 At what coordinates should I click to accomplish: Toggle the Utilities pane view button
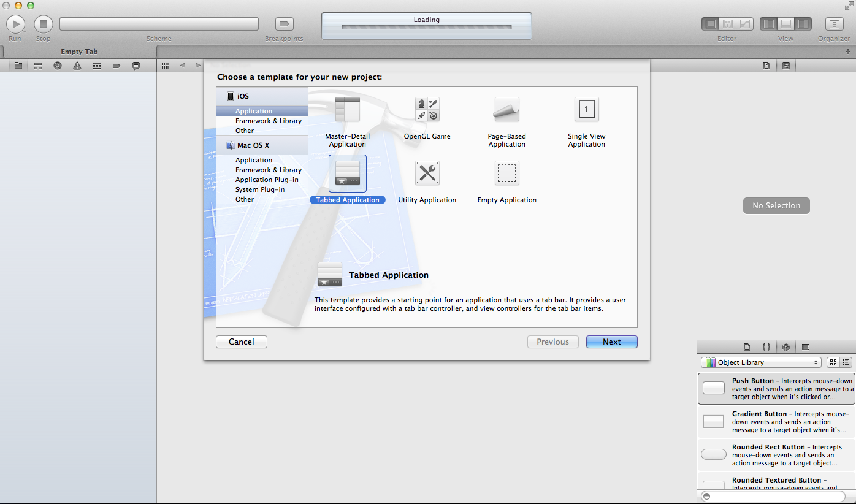click(x=803, y=24)
